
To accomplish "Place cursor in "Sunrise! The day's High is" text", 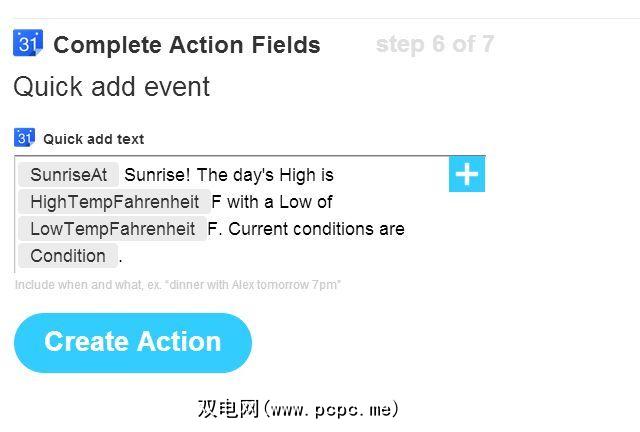I will tap(229, 175).
